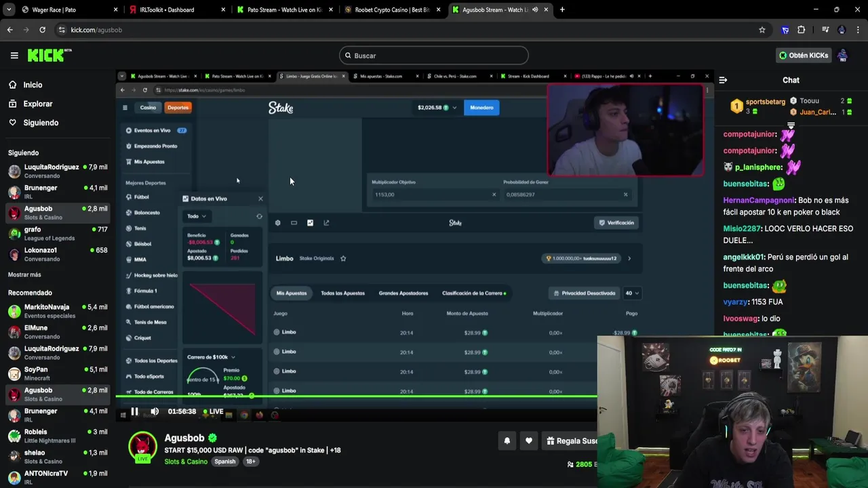Open Fútbol in Stake sports list

click(137, 197)
